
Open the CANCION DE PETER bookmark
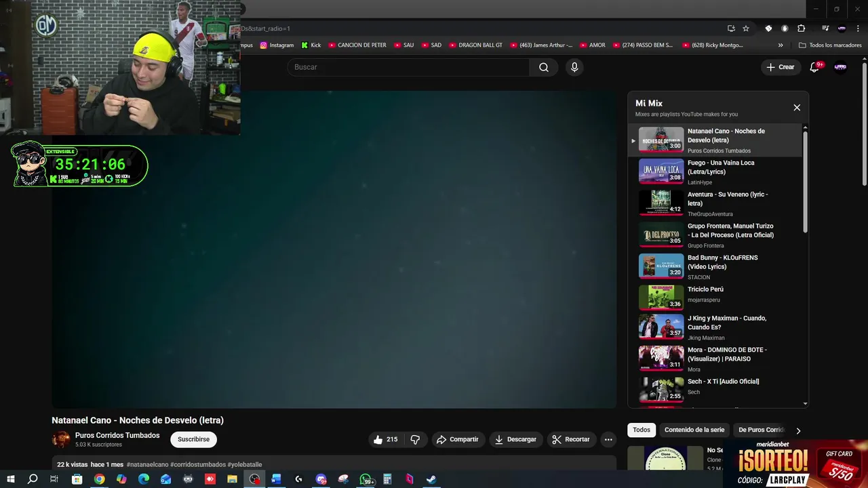357,45
